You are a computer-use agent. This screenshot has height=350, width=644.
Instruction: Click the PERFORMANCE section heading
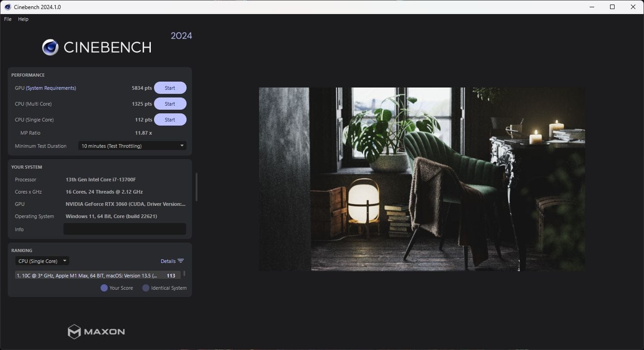click(x=28, y=75)
